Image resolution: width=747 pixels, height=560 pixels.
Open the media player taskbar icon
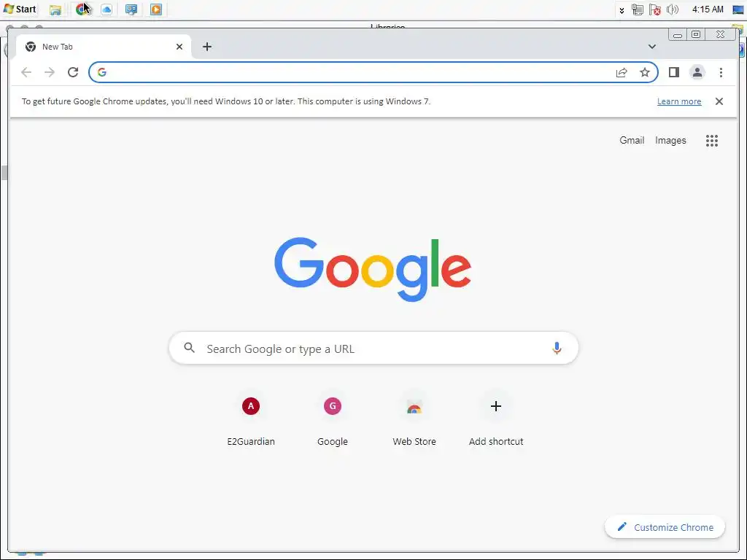point(156,9)
